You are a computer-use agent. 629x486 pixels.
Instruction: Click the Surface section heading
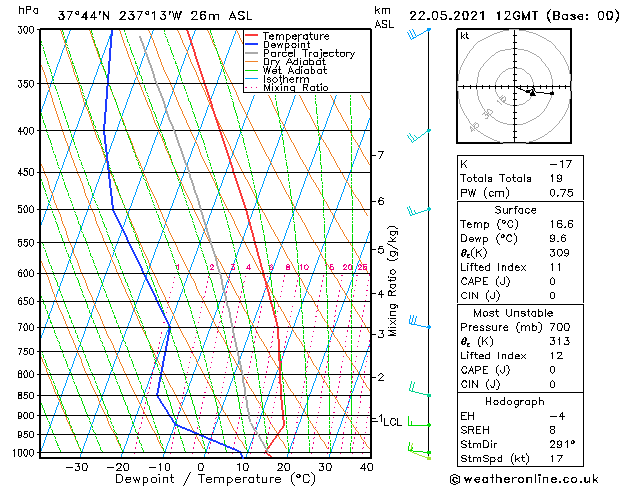[x=515, y=210]
